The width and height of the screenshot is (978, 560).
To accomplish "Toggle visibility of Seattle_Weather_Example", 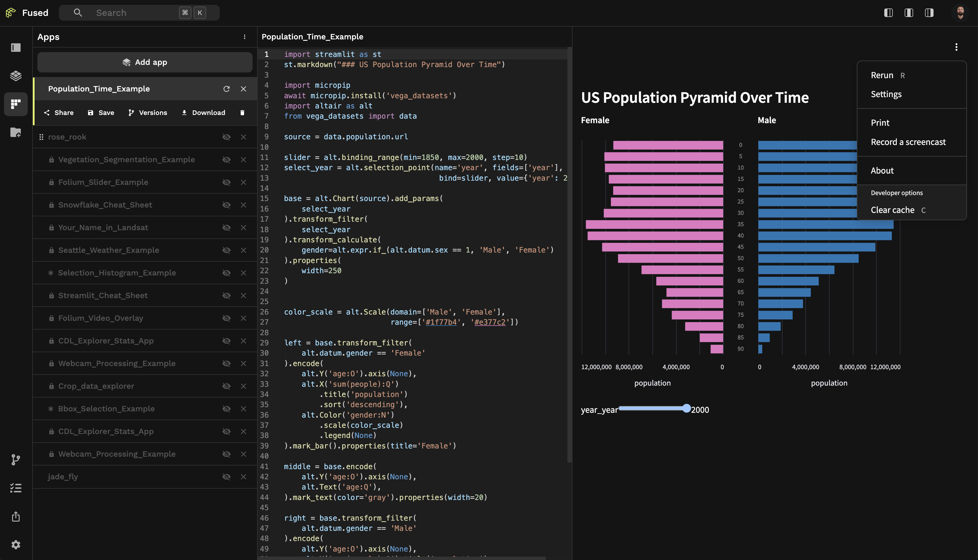I will (227, 250).
